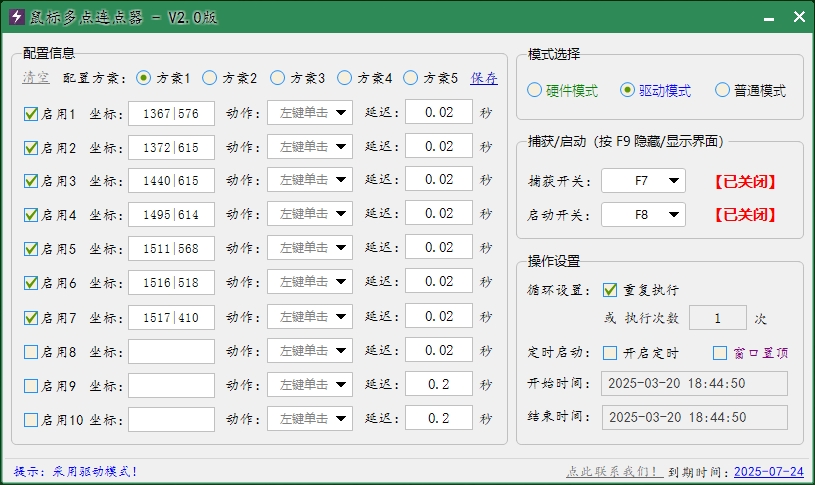Click the 保存 save link
The image size is (815, 485).
tap(484, 78)
